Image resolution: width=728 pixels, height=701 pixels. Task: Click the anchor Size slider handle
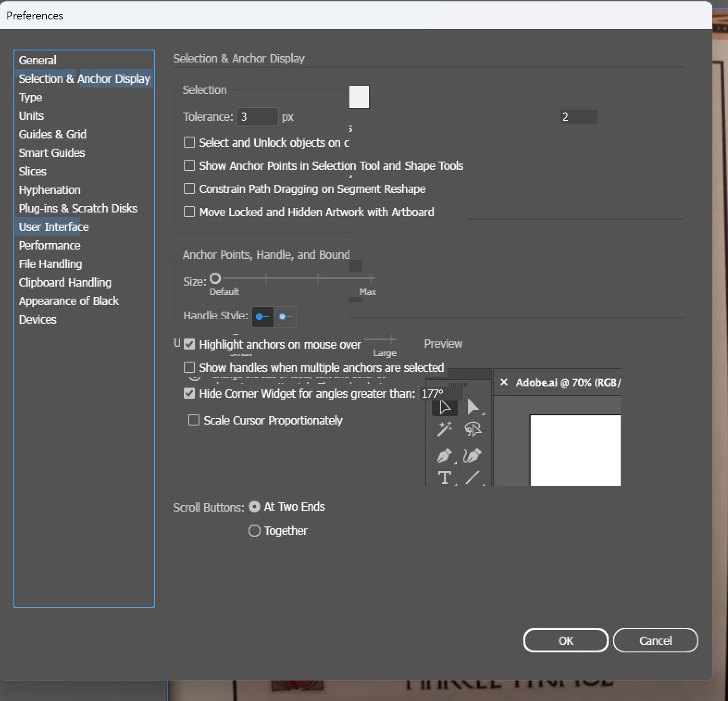point(215,278)
